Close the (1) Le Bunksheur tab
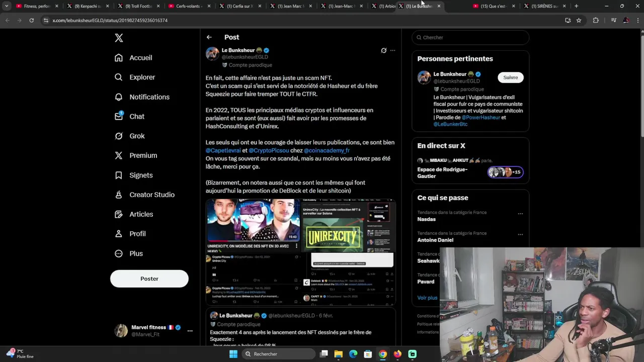 tap(439, 6)
